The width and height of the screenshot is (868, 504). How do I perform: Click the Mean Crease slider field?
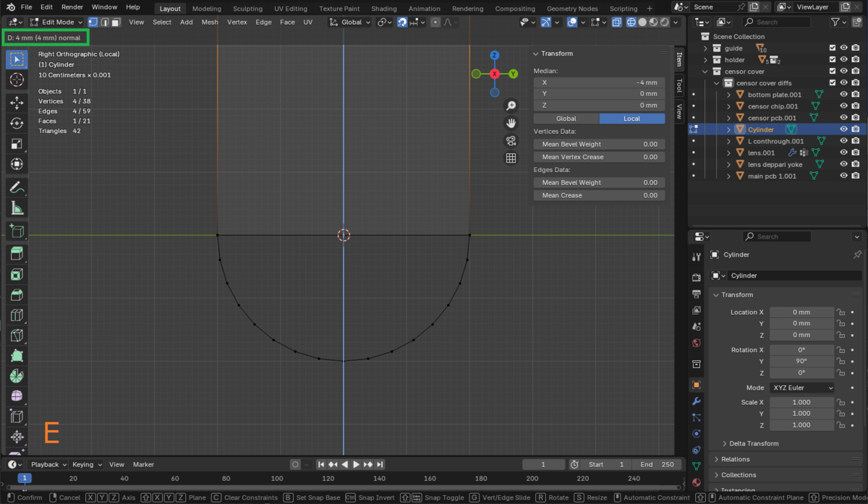(598, 195)
